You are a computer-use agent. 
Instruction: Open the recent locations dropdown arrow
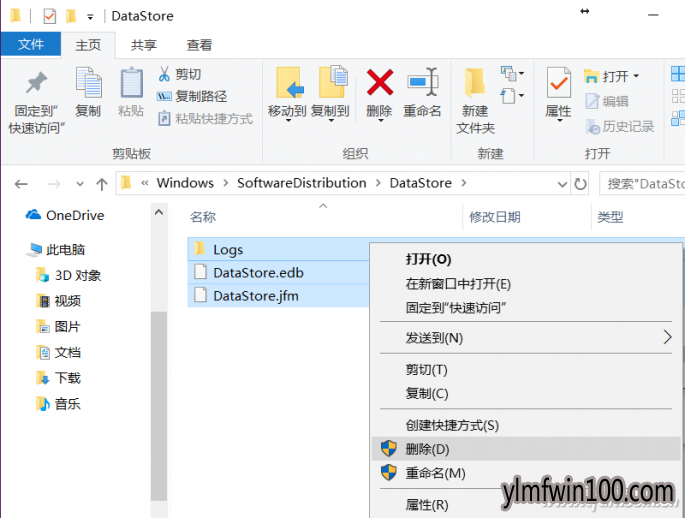(x=80, y=184)
